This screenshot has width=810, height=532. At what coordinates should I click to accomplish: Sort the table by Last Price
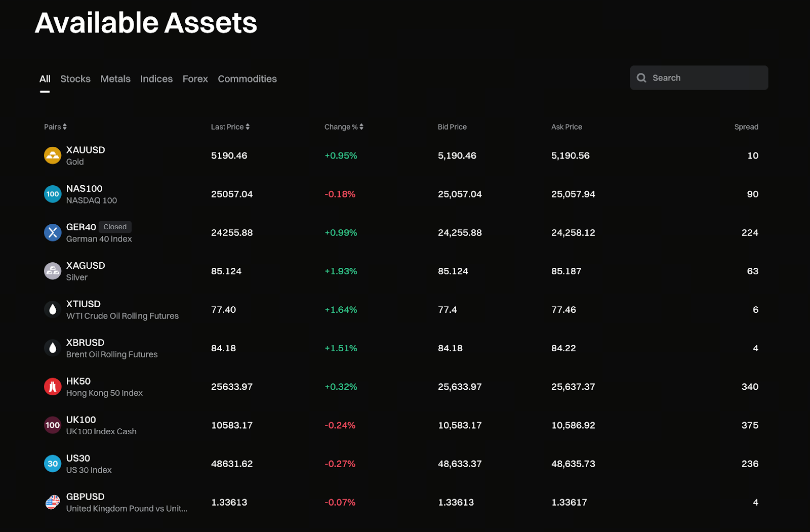click(230, 127)
